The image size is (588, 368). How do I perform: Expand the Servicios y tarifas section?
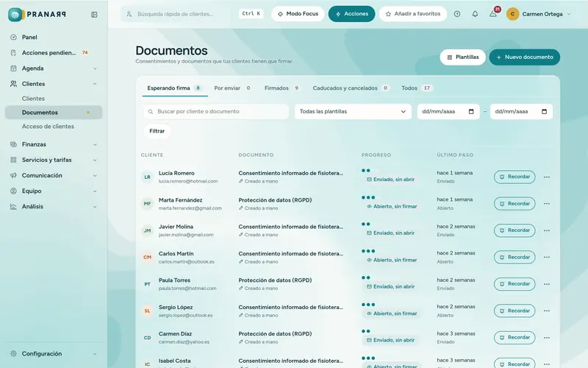coord(95,160)
